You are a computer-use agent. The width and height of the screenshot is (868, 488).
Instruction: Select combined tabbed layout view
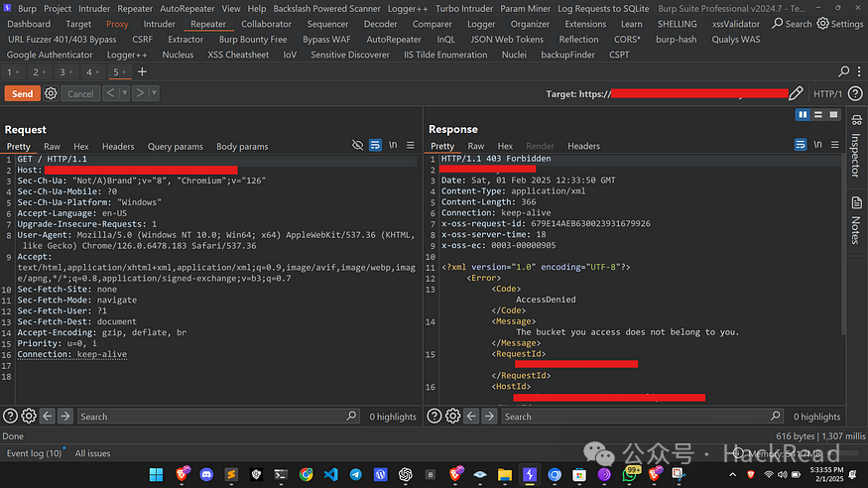833,114
